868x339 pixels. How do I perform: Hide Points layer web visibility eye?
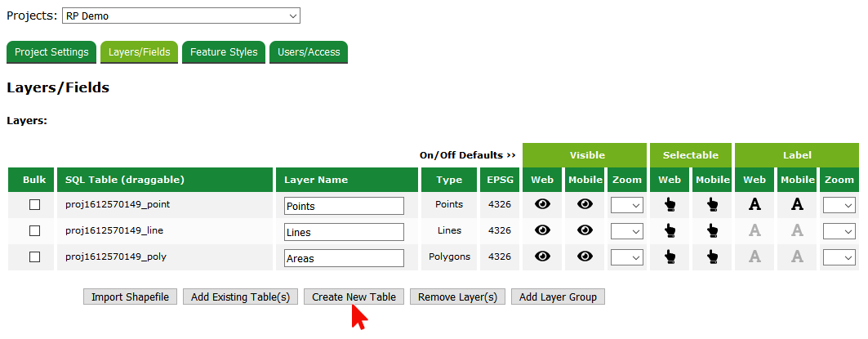point(542,206)
